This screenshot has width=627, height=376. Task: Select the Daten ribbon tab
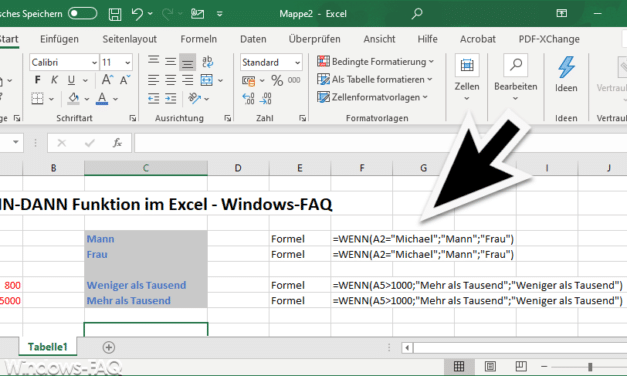point(253,39)
